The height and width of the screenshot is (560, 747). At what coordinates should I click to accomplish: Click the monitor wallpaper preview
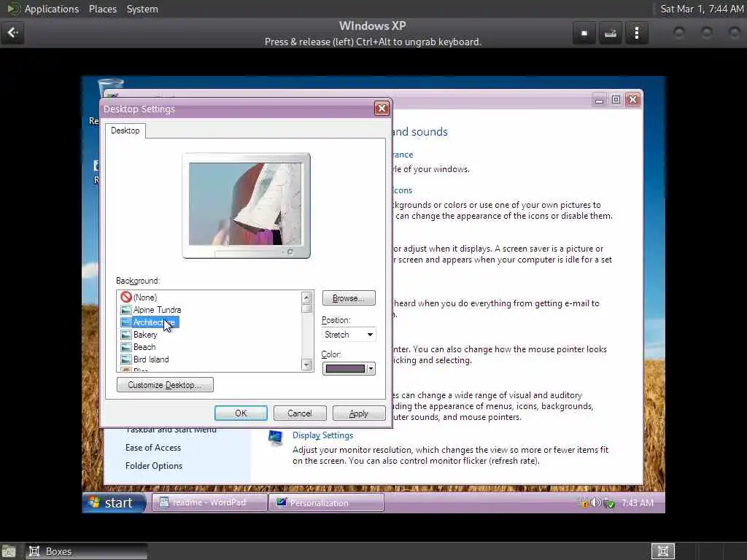pos(246,204)
